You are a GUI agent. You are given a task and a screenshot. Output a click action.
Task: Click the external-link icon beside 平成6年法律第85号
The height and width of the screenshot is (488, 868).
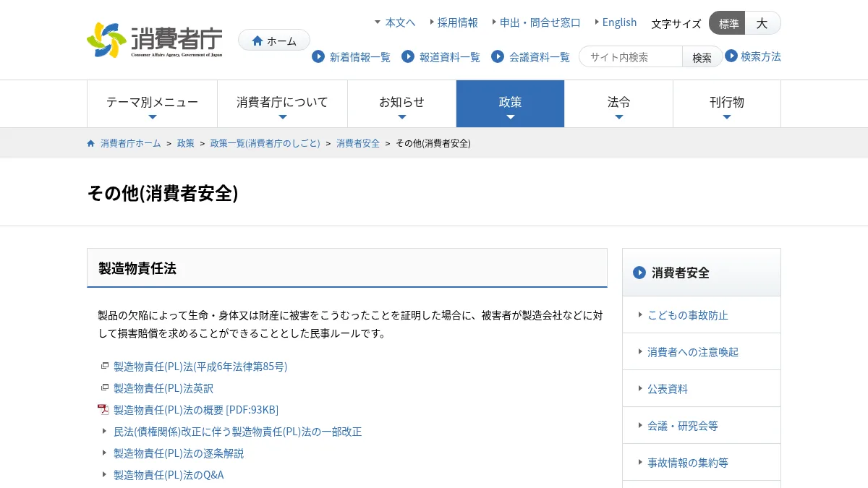[105, 367]
